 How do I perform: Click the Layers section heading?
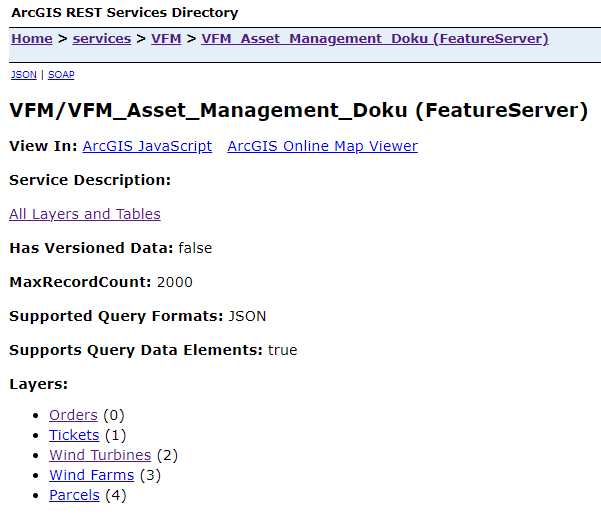click(38, 384)
